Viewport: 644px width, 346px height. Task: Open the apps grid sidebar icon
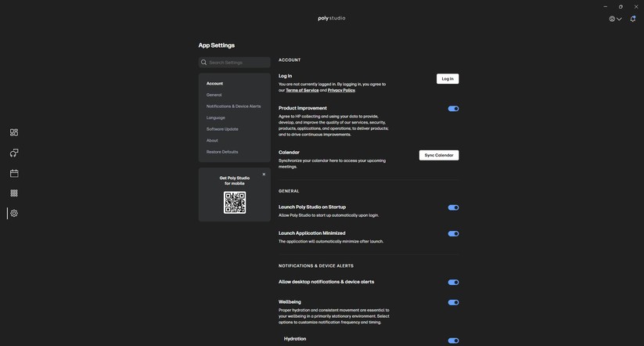coord(14,193)
